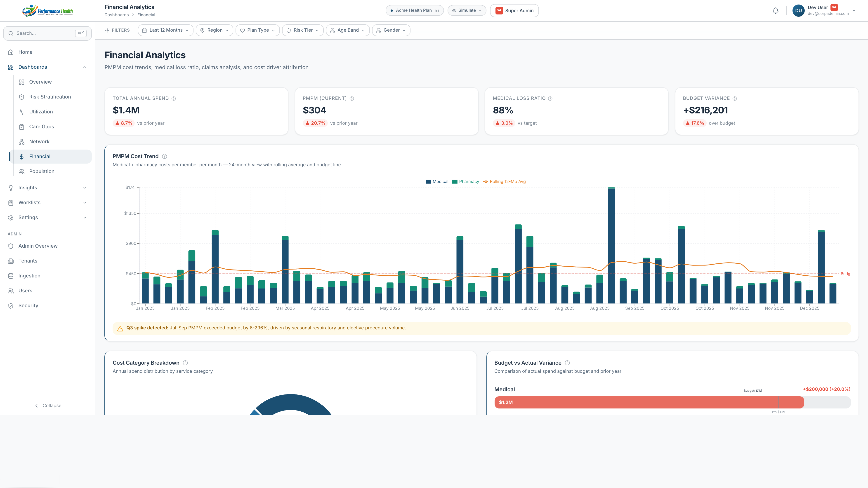The image size is (868, 488).
Task: Toggle the Medical series in the chart legend
Action: pos(437,181)
